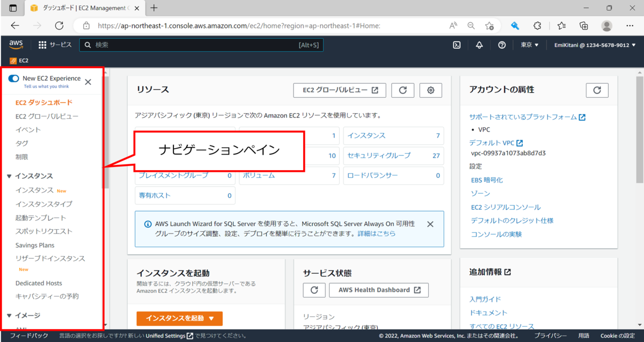Click the browser address bar URL

coord(239,25)
